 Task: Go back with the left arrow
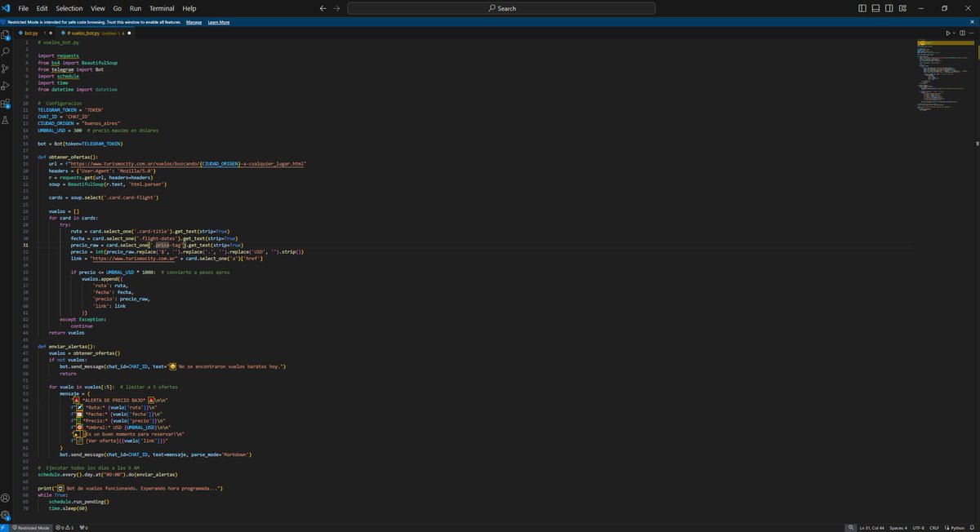click(x=323, y=8)
